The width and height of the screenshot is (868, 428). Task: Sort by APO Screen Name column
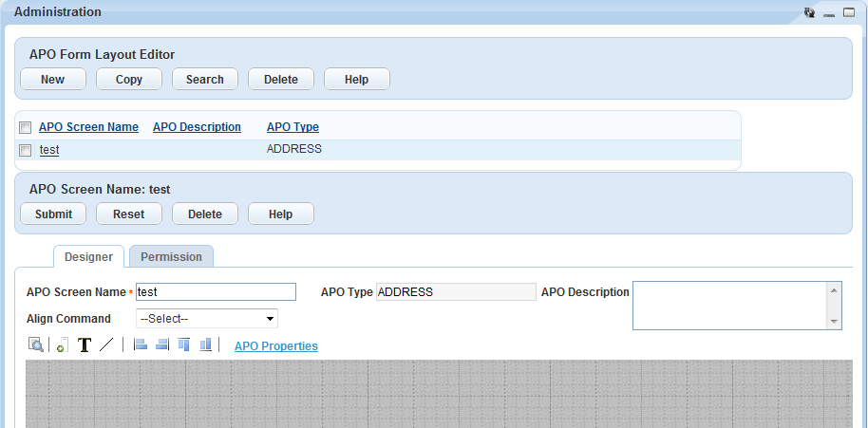88,127
